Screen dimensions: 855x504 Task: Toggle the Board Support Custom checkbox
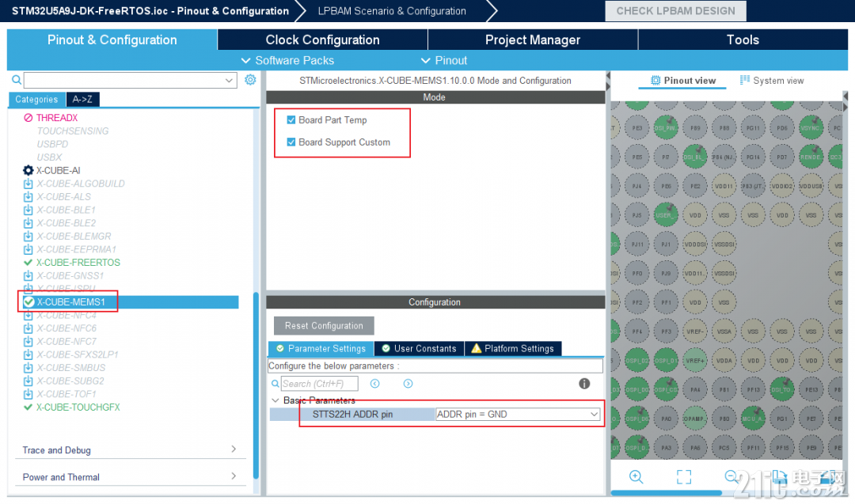(x=291, y=142)
